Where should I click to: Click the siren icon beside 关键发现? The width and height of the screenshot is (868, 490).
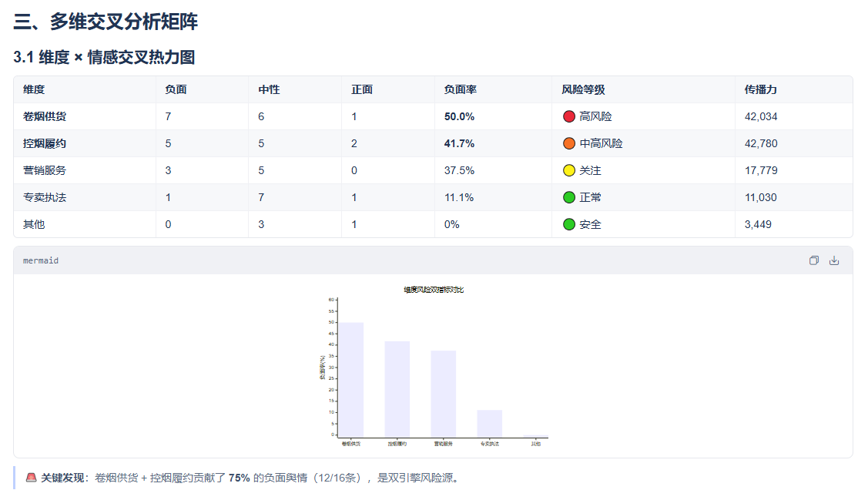pyautogui.click(x=31, y=477)
